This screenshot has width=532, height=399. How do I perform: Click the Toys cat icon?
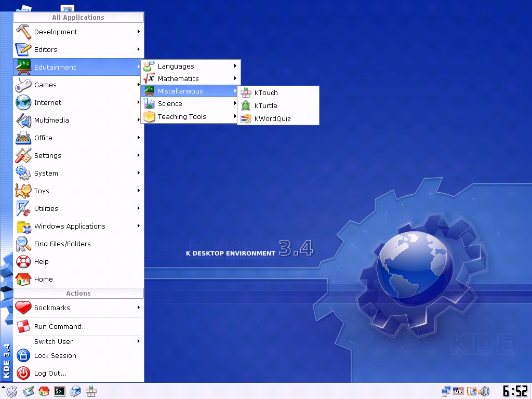[x=23, y=191]
